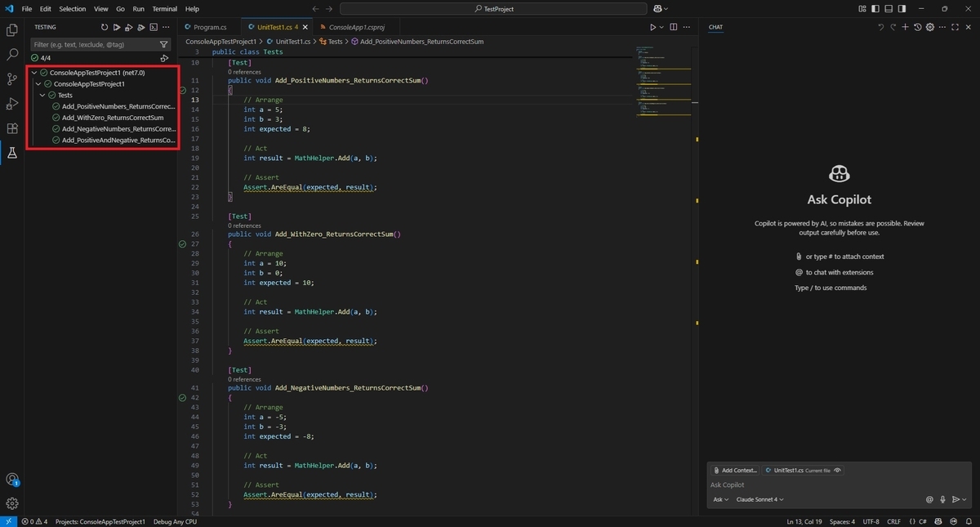Change line ending via CRLF status item

coord(893,521)
